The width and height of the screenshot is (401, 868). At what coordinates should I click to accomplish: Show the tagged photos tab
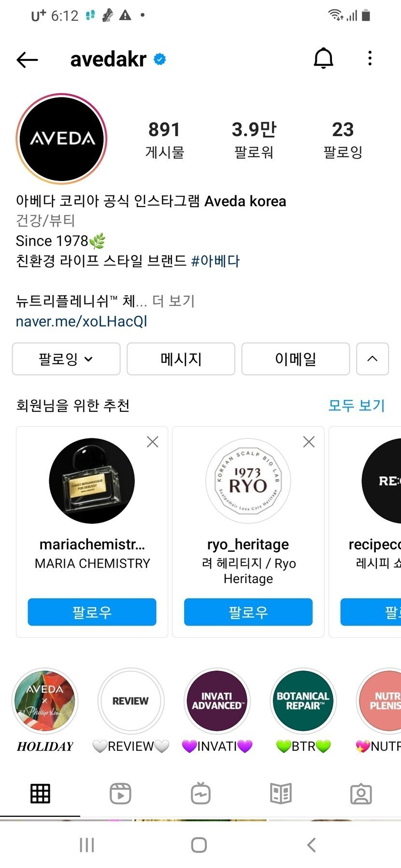tap(361, 793)
